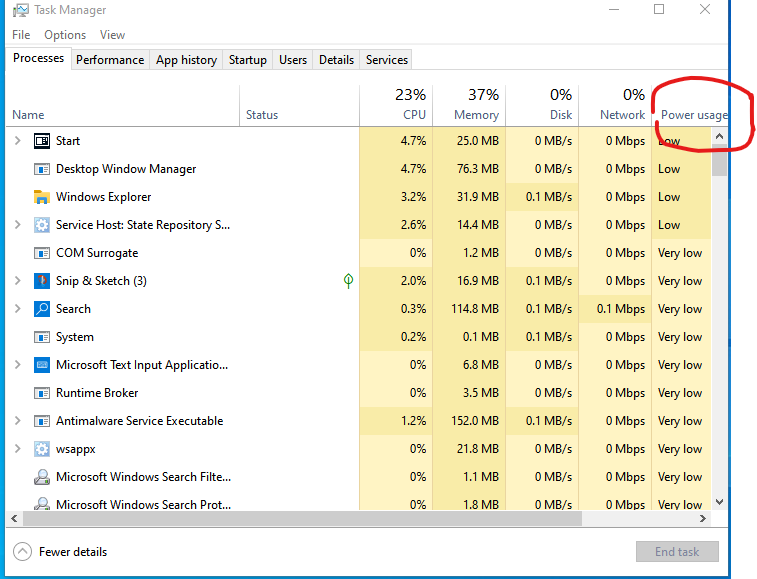The image size is (757, 579).
Task: Expand the Search process group
Action: click(18, 309)
